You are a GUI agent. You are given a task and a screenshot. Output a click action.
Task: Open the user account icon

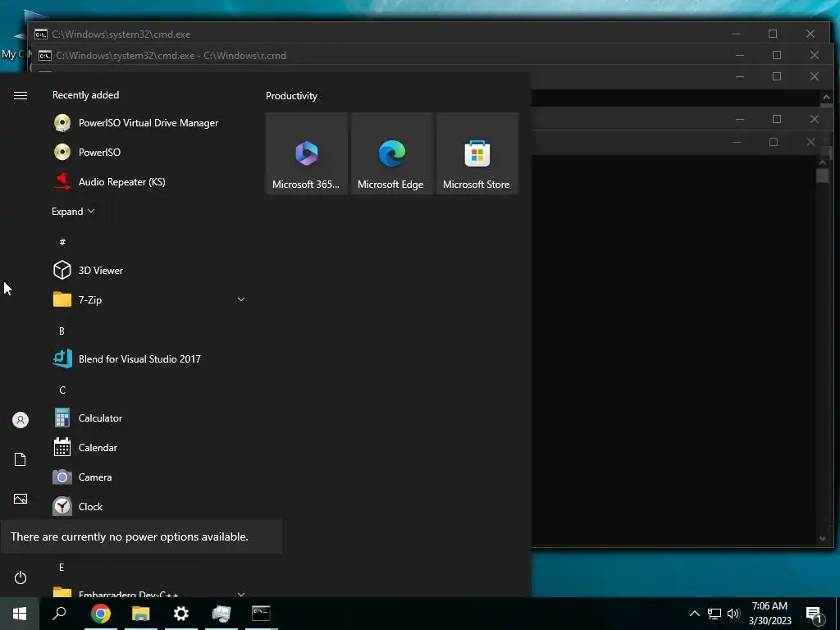tap(21, 420)
